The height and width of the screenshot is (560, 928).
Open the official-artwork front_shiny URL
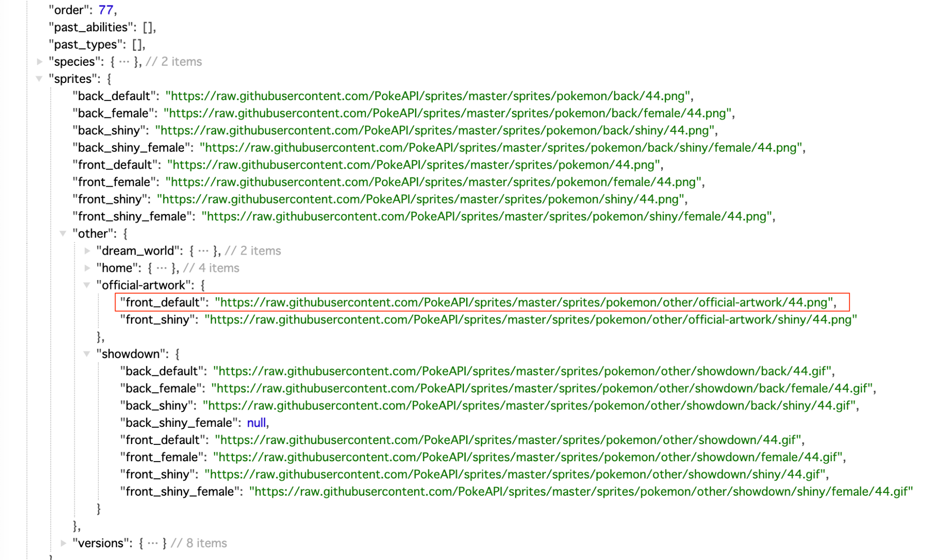pyautogui.click(x=530, y=319)
